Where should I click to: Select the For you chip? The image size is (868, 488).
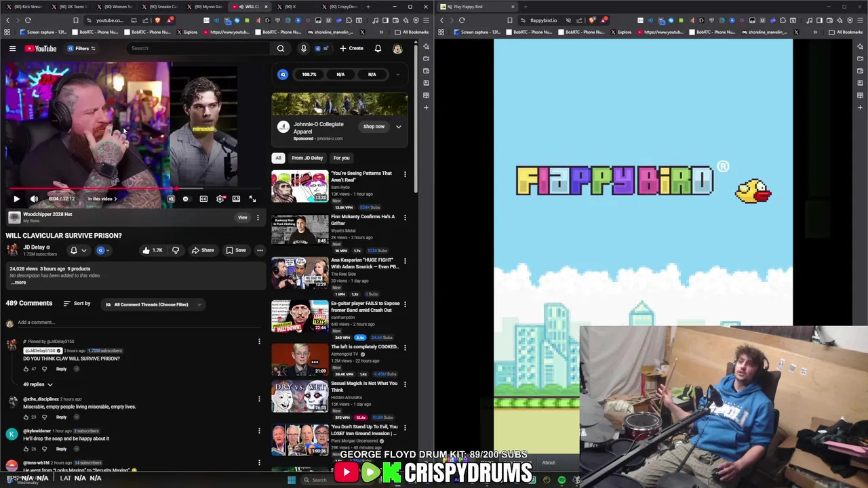click(341, 158)
